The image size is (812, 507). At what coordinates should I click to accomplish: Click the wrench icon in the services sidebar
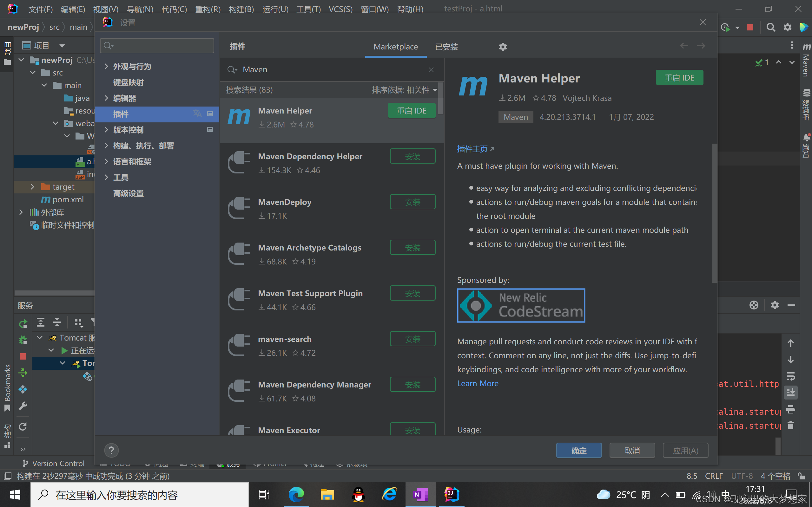pyautogui.click(x=23, y=406)
